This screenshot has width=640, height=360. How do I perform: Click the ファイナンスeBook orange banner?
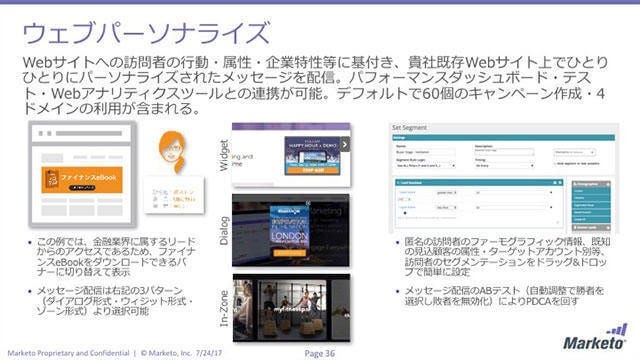(82, 180)
